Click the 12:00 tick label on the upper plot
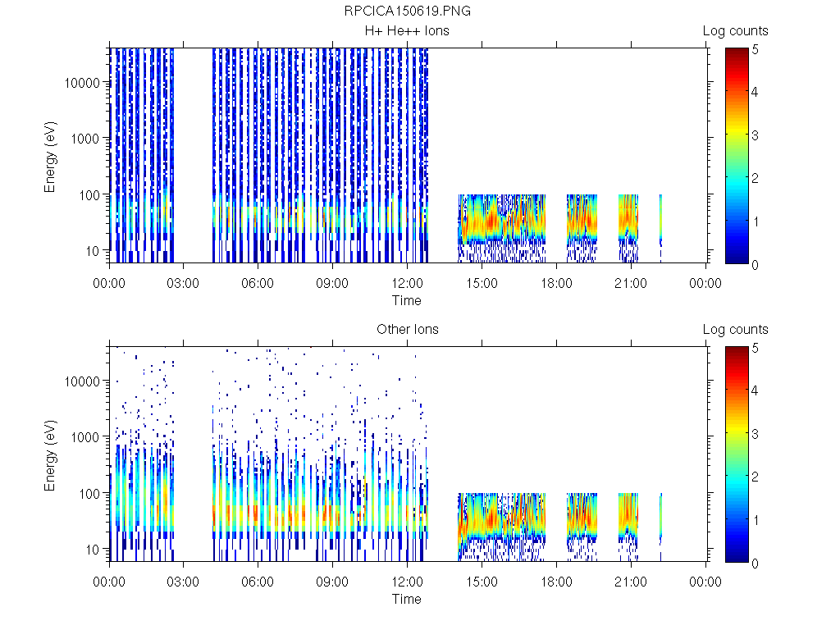The width and height of the screenshot is (840, 630). tap(408, 284)
